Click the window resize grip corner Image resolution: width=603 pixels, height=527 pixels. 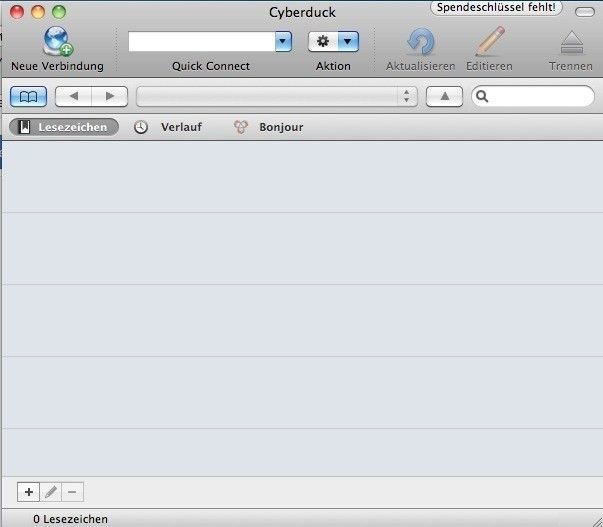[597, 521]
